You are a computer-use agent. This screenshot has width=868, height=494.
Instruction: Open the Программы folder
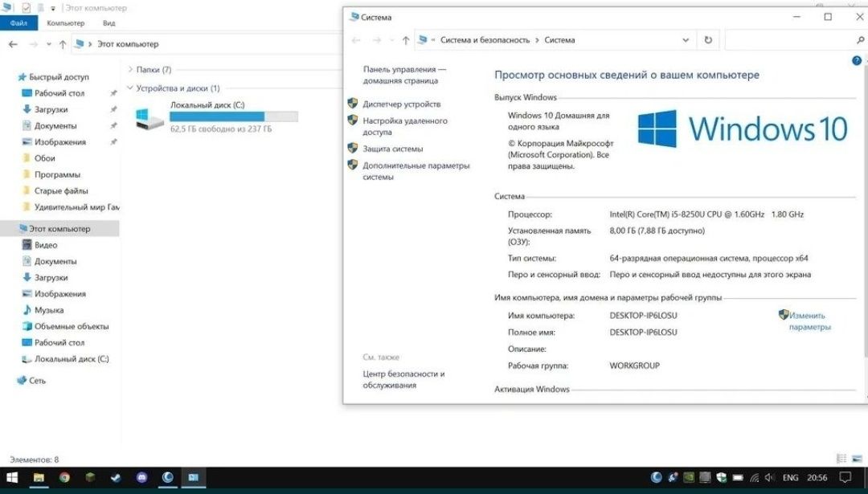[x=57, y=174]
